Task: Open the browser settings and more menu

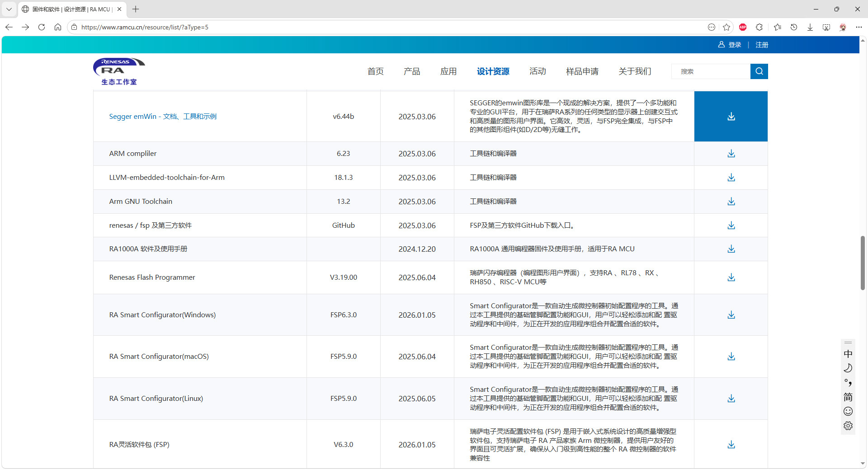Action: pyautogui.click(x=859, y=27)
